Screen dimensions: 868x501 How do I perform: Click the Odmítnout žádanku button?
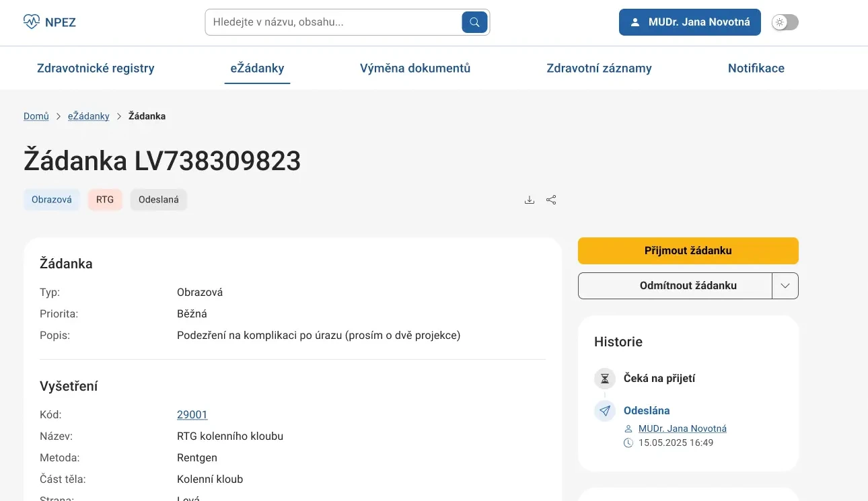675,286
